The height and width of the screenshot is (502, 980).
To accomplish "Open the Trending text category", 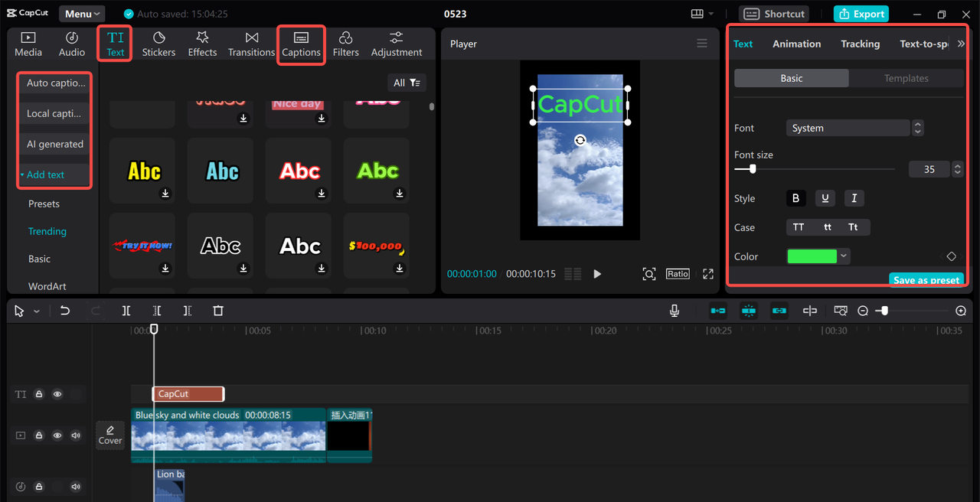I will click(47, 231).
